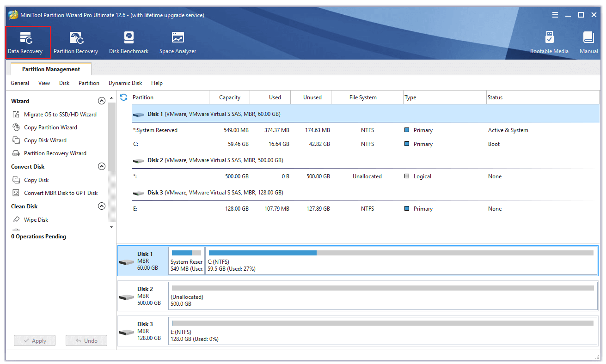Click the Undo button
Viewport: 606px width, 364px height.
[86, 341]
